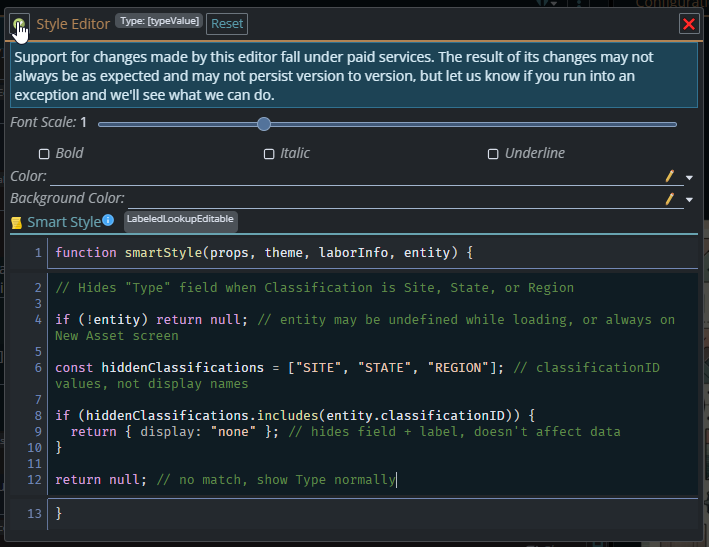The width and height of the screenshot is (709, 547).
Task: Click the Reset button
Action: click(227, 24)
